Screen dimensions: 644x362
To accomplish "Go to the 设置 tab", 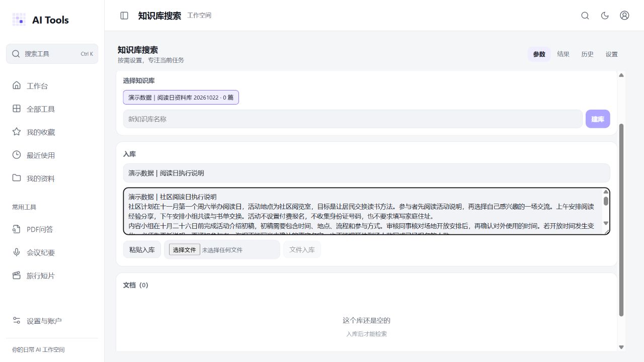I will coord(612,54).
